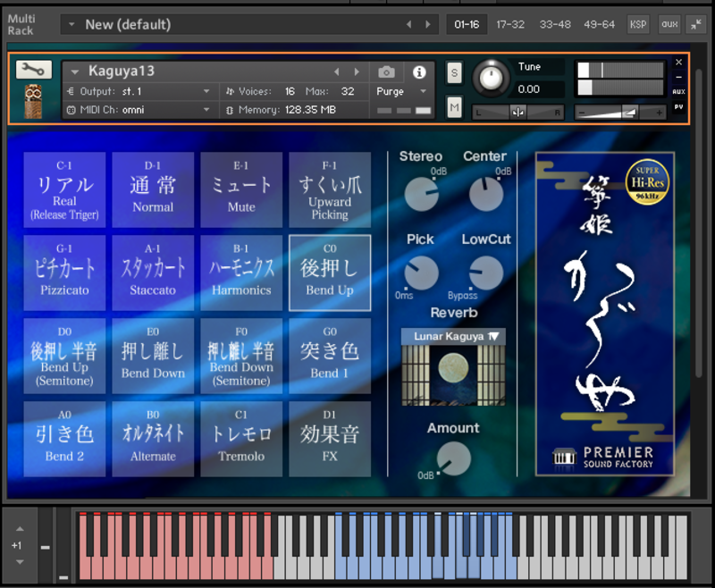Select Pizzicato articulation G-1
Viewport: 715px width, 588px height.
(x=64, y=273)
